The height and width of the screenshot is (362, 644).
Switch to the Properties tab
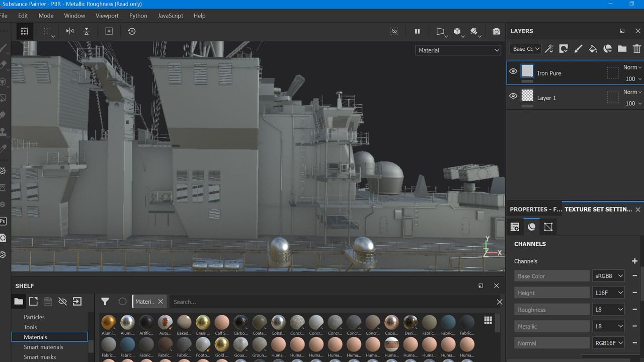point(536,209)
